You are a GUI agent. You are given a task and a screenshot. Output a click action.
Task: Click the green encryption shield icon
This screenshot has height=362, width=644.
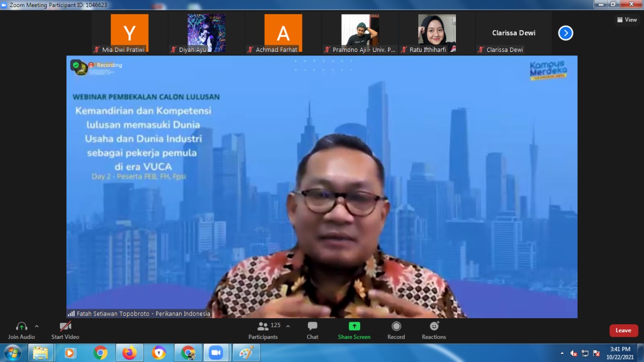point(75,65)
